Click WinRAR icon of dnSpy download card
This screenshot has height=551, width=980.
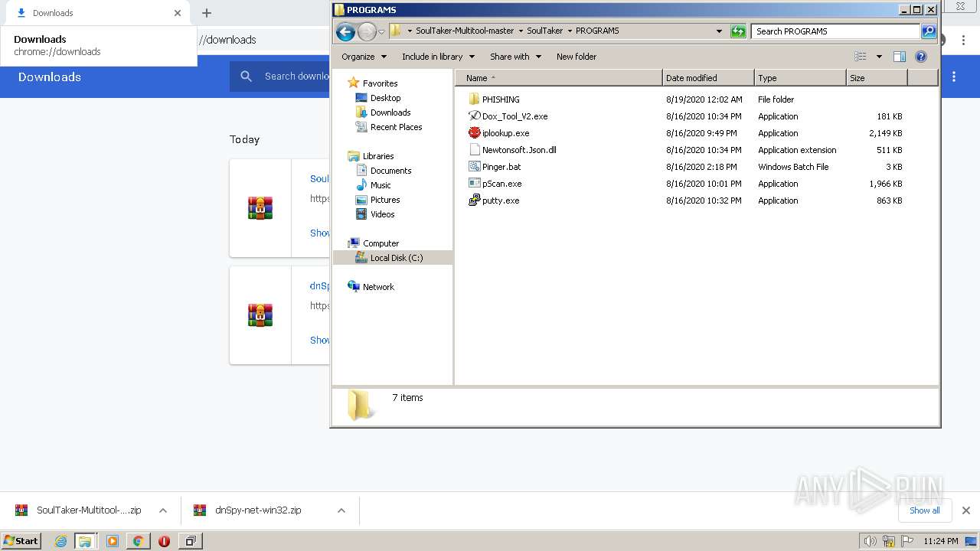(x=260, y=315)
